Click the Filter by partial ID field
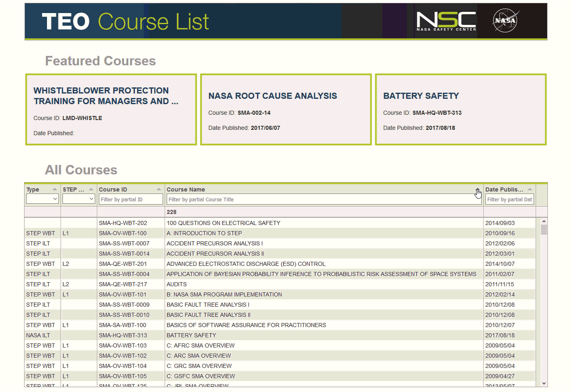 [131, 199]
